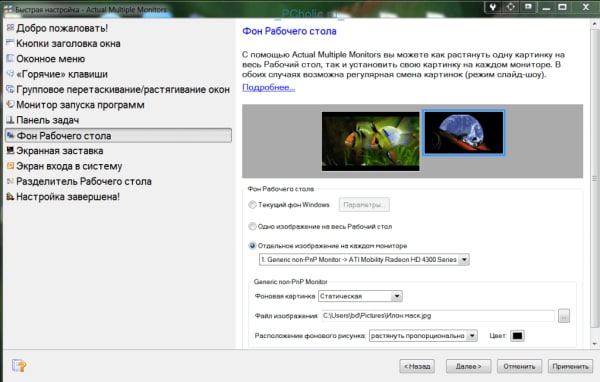
Task: Browse for image file with ... button
Action: [x=564, y=316]
